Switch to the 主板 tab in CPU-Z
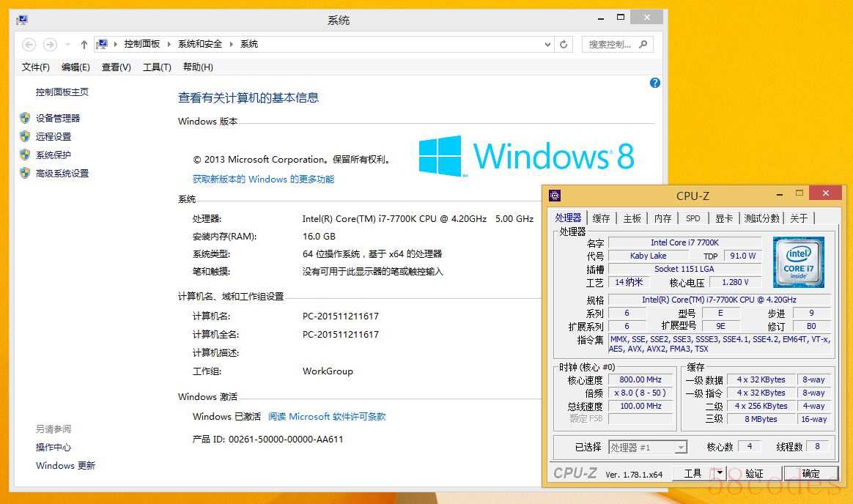Screen dimensions: 853x504 point(632,218)
